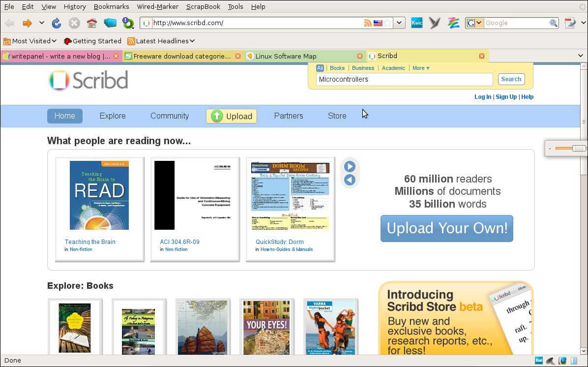Image resolution: width=588 pixels, height=367 pixels.
Task: Select the Books search filter
Action: (x=337, y=68)
